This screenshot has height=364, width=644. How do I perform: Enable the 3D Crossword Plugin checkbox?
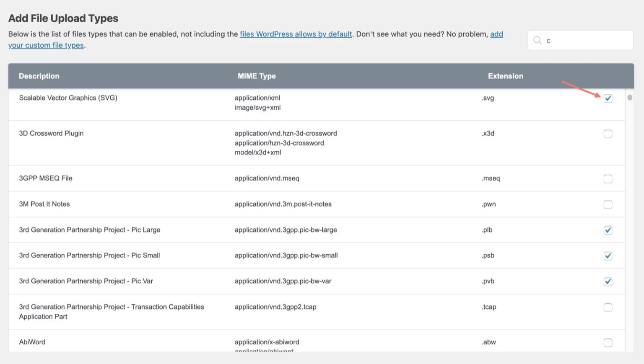click(x=608, y=134)
